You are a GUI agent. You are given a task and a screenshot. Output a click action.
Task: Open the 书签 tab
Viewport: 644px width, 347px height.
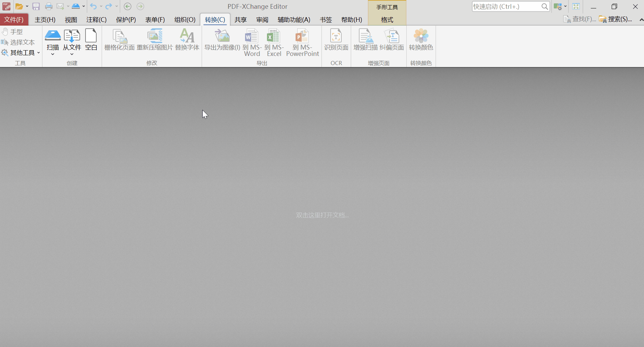[326, 20]
